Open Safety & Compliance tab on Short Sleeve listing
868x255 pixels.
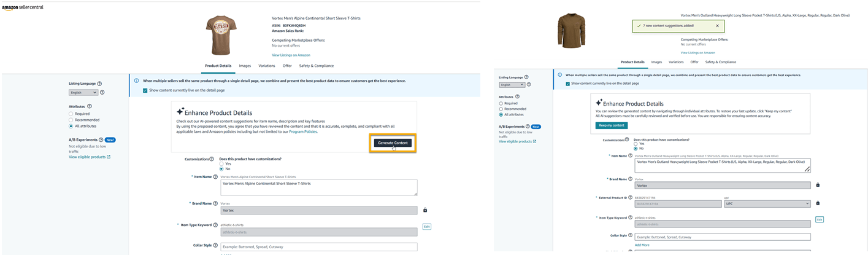pyautogui.click(x=317, y=66)
